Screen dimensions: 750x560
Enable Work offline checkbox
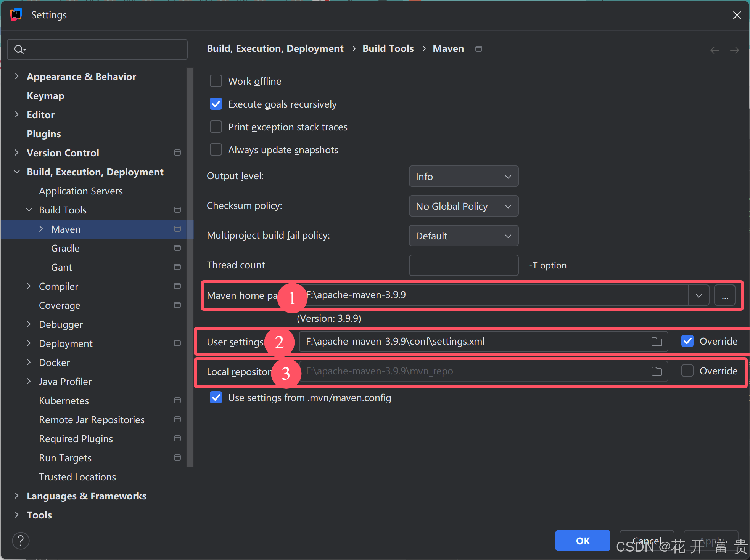pos(216,81)
